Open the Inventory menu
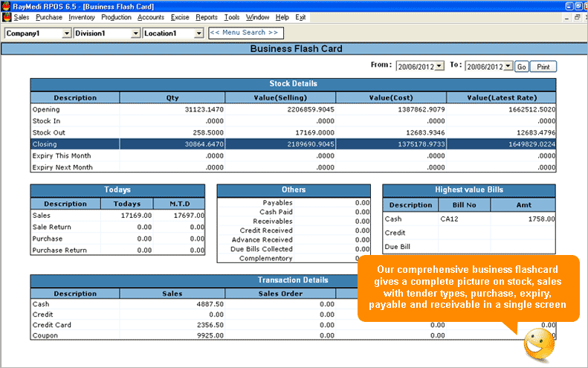 (x=82, y=16)
